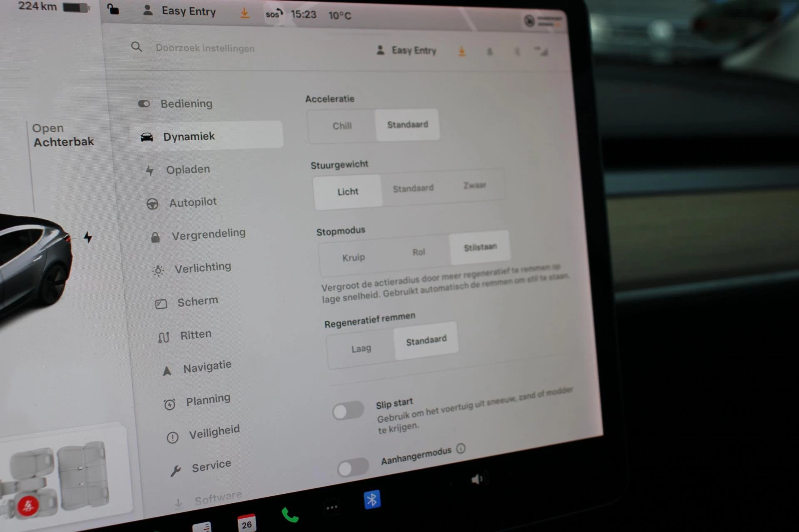Select Chill acceleration mode
Image resolution: width=799 pixels, height=532 pixels.
[x=342, y=125]
